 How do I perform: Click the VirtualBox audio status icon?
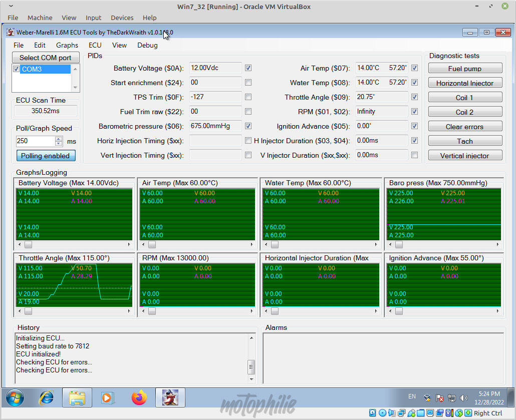pyautogui.click(x=392, y=413)
